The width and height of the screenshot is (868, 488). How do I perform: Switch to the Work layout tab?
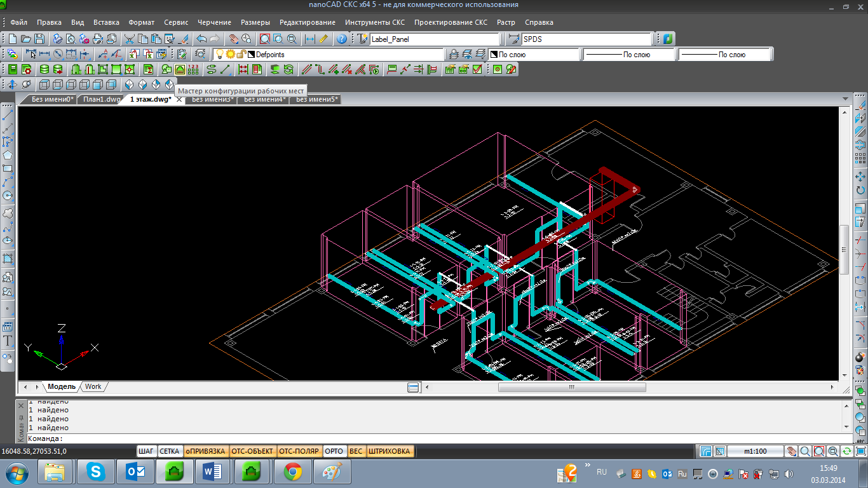(93, 386)
